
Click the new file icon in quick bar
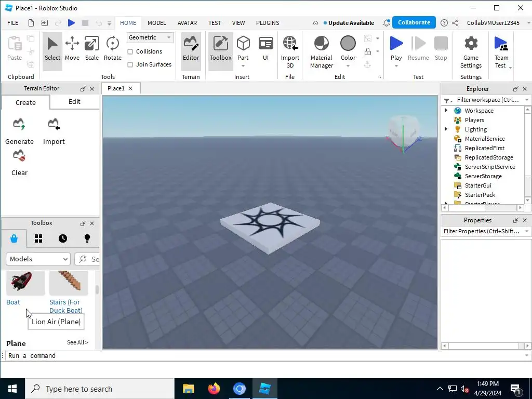(31, 23)
